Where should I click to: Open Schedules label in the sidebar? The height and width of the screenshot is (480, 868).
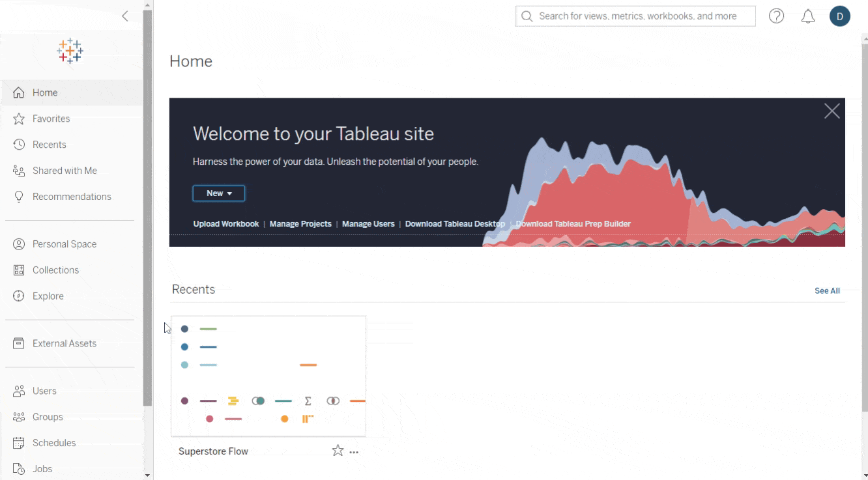click(54, 443)
